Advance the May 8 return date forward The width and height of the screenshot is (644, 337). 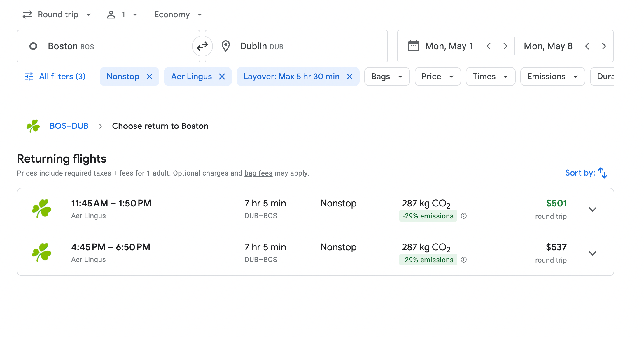(x=604, y=46)
